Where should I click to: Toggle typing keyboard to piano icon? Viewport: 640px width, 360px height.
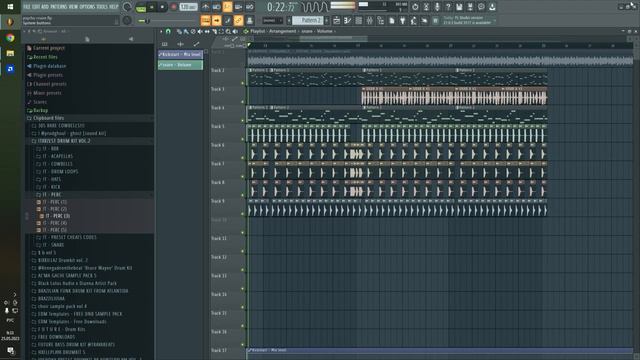[206, 20]
